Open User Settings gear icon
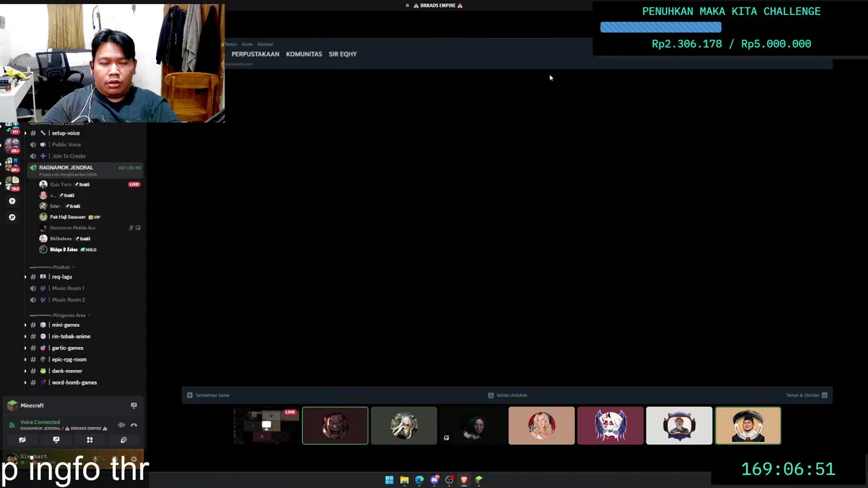Viewport: 868px width, 488px height. 134,459
